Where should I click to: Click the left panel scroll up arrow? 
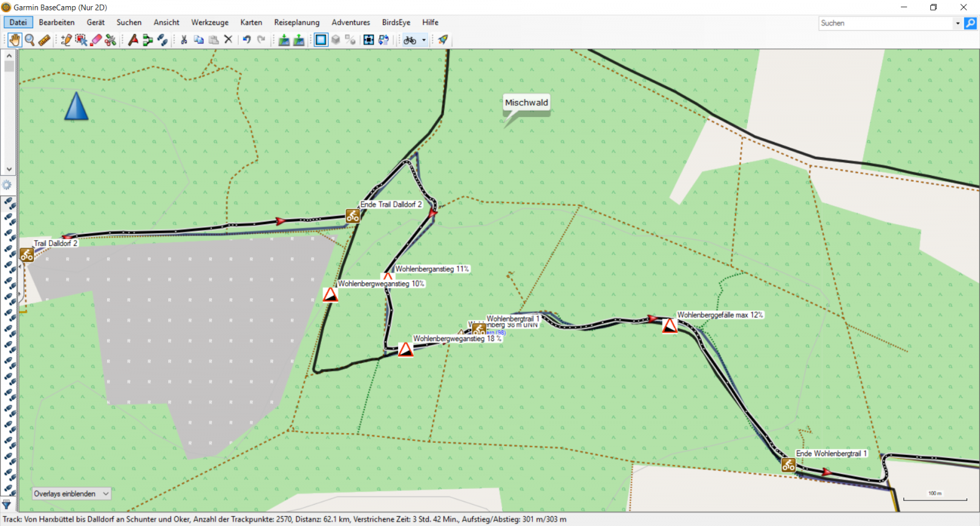click(x=9, y=55)
